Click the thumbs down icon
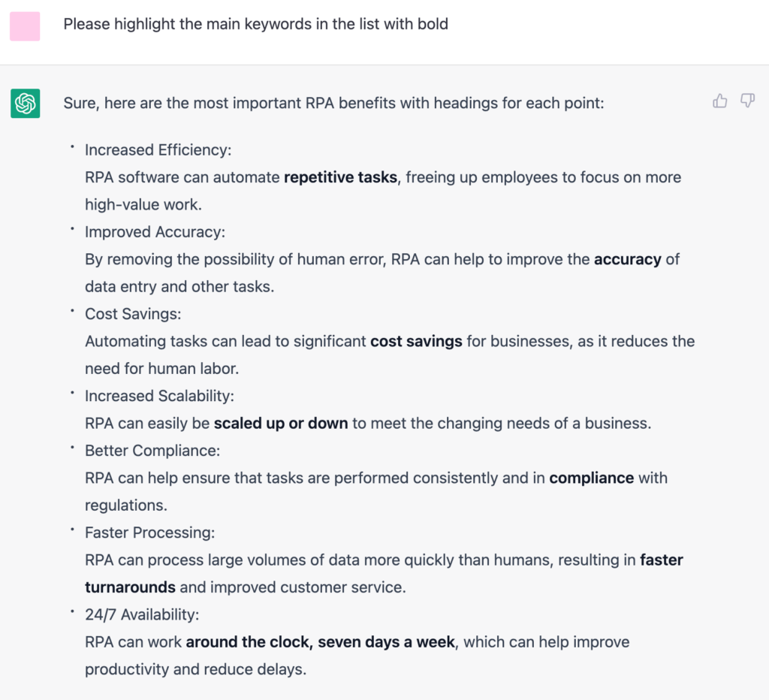The image size is (769, 700). 747,101
